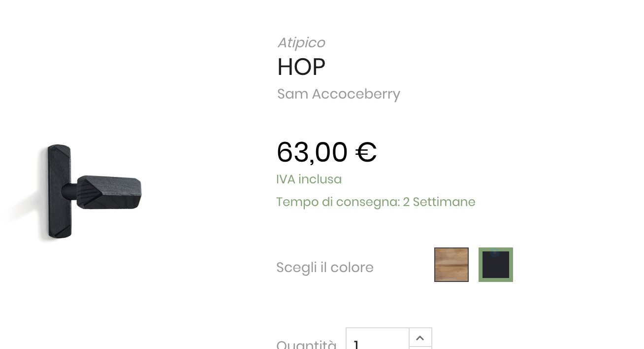Click the hook's protruding peg in the image

coord(109,192)
